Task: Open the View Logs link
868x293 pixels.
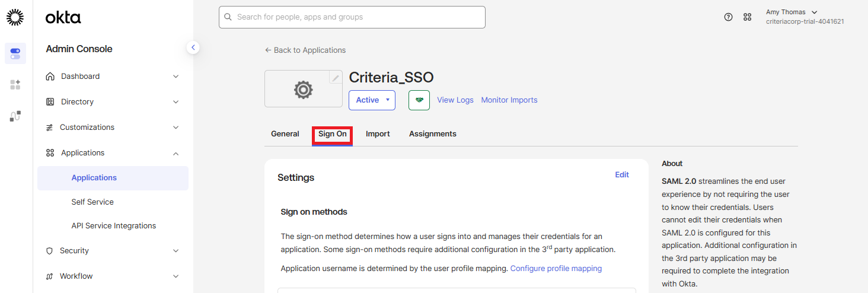Action: (x=455, y=100)
